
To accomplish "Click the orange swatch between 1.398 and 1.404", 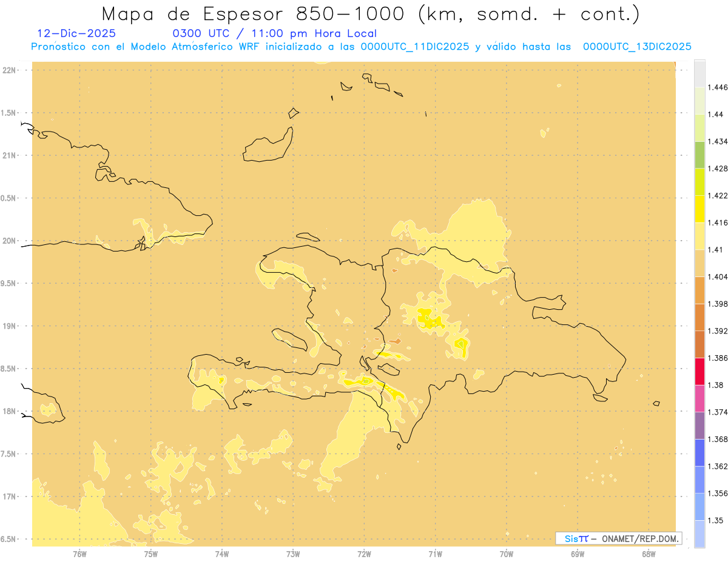I will [x=699, y=290].
